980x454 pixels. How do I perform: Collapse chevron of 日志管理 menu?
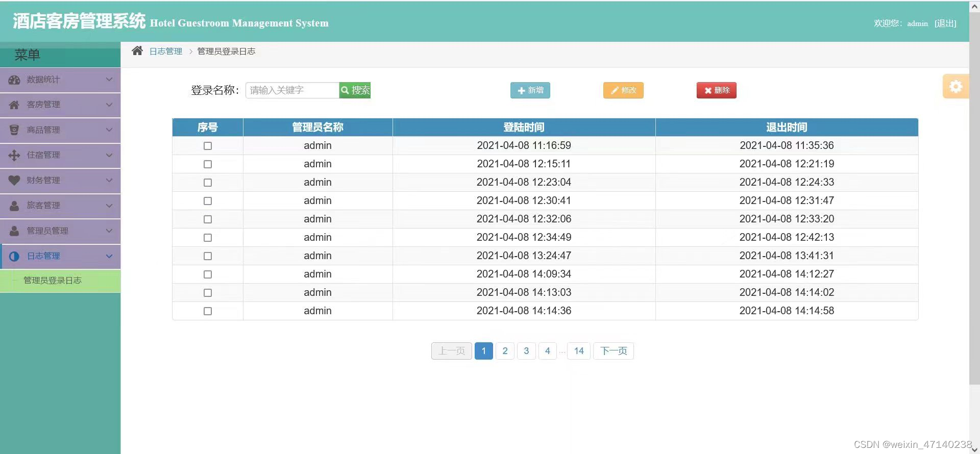pyautogui.click(x=109, y=256)
